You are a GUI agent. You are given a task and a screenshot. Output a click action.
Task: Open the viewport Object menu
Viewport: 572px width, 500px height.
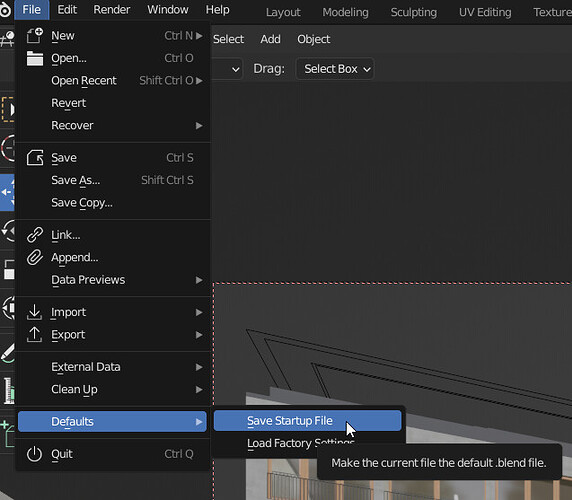[x=314, y=39]
